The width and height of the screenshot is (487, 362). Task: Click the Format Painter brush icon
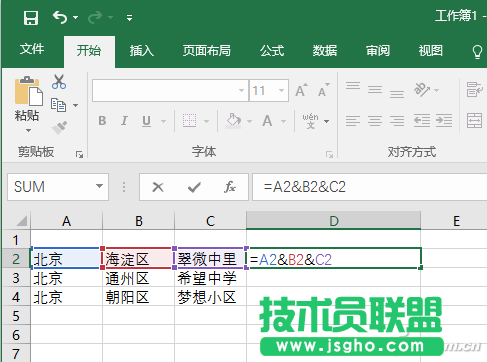tap(59, 128)
